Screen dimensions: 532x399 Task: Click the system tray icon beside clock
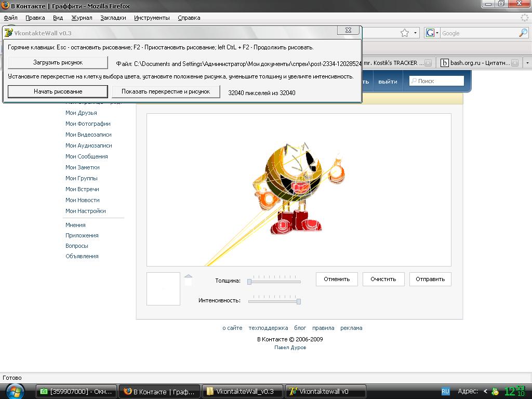495,392
